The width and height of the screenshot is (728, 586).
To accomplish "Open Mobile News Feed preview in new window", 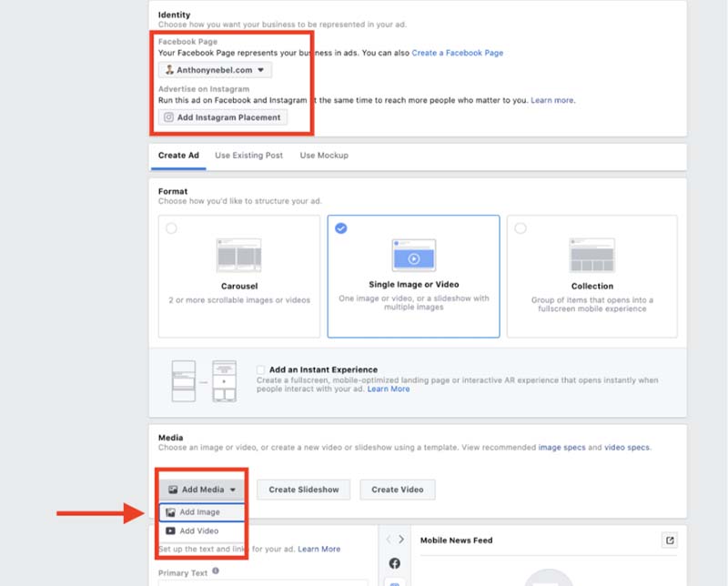I will [x=670, y=540].
